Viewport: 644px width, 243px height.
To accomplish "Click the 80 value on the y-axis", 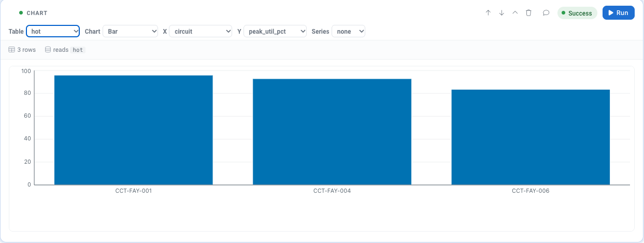I will pos(27,93).
